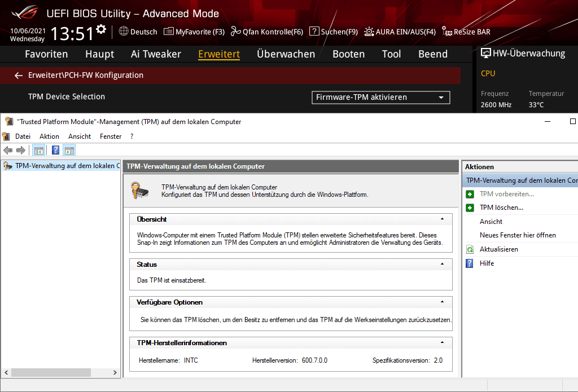Open TPM Device Selection dropdown
Image resolution: width=578 pixels, height=392 pixels.
tap(381, 97)
